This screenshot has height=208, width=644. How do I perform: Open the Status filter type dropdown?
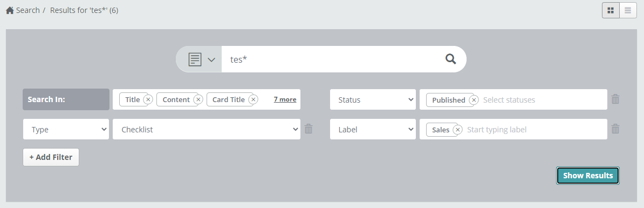[x=373, y=99]
